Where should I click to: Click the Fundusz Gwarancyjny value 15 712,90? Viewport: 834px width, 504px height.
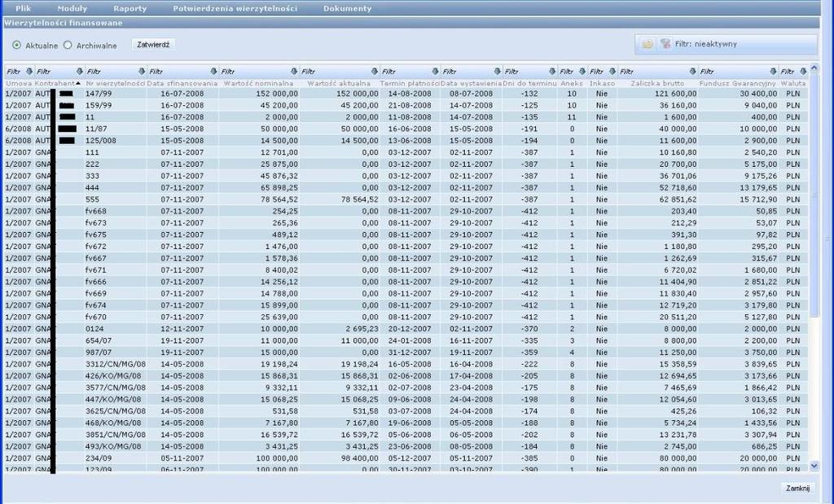click(758, 199)
